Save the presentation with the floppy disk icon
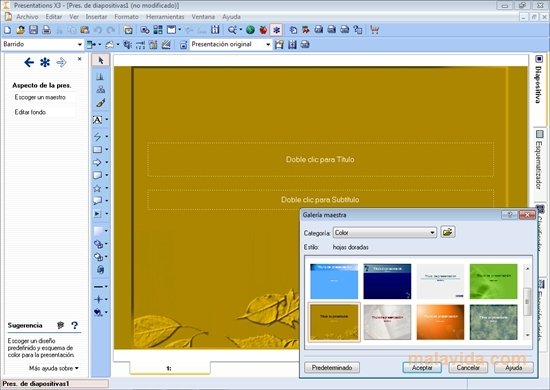This screenshot has height=390, width=550. (x=33, y=30)
